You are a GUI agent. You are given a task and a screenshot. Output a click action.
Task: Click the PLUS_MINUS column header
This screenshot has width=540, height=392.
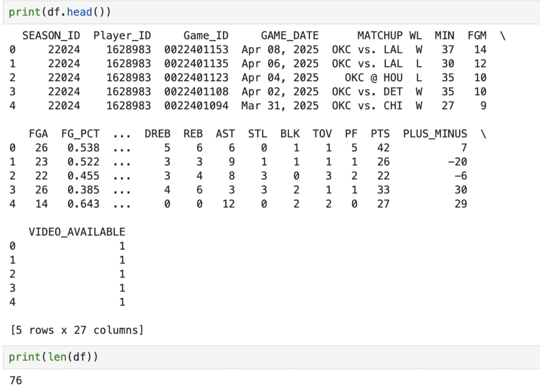pyautogui.click(x=435, y=133)
